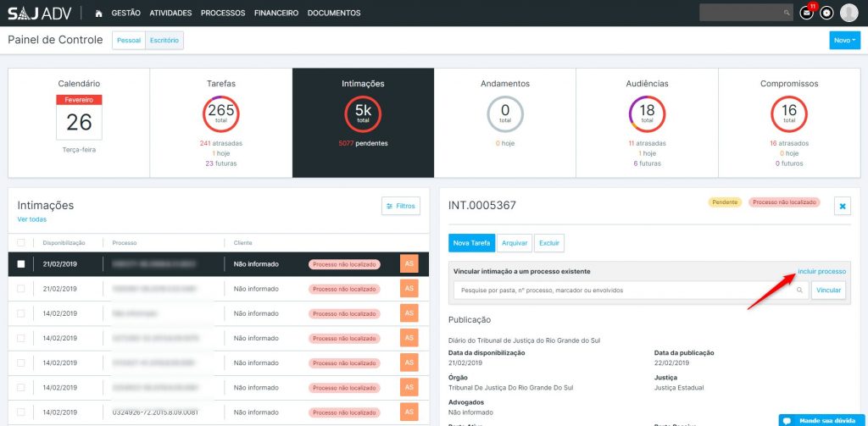The image size is (868, 426).
Task: Check the select-all checkbox in table header
Action: point(21,242)
